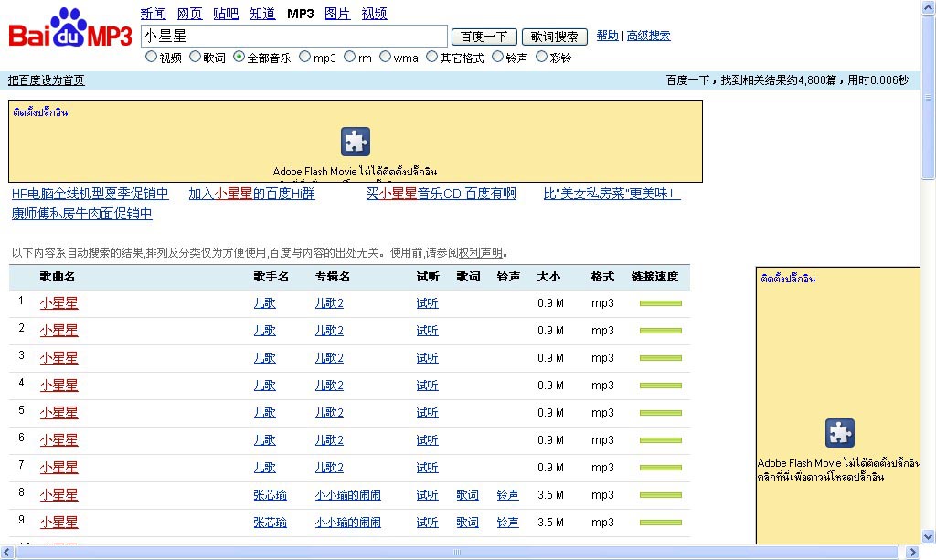Click the Flash plugin puzzle icon in right sidebar

840,433
